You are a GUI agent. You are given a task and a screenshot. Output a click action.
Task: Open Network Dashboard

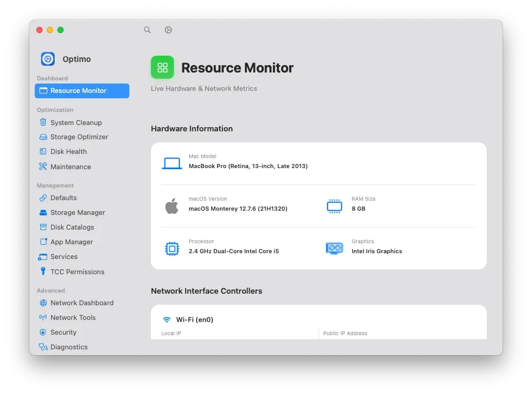[82, 303]
